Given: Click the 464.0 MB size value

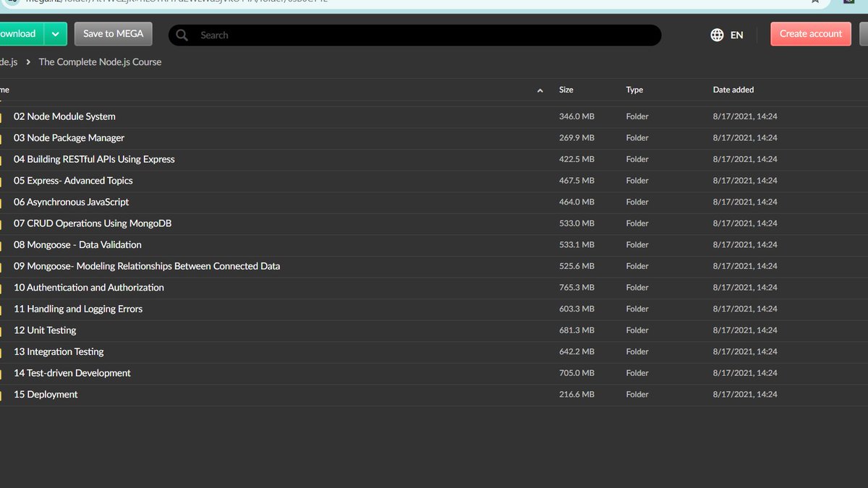Looking at the screenshot, I should 576,202.
